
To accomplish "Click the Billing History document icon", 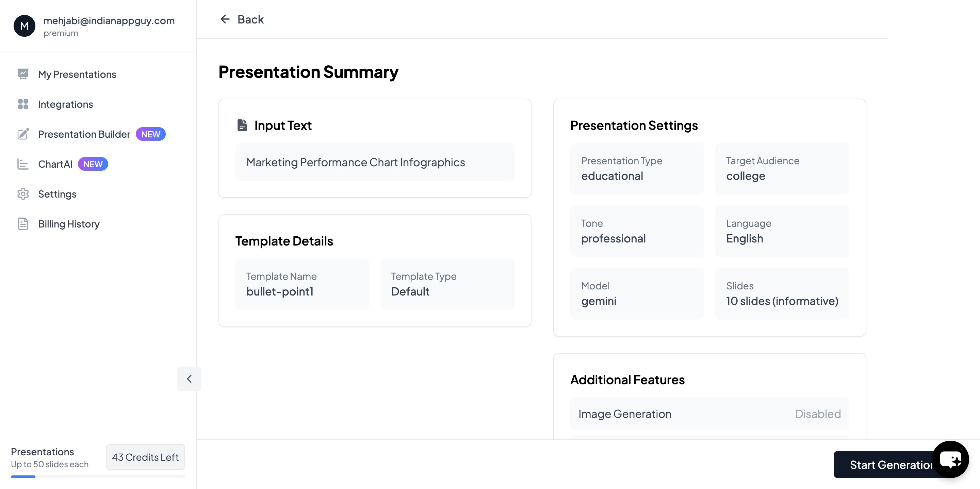I will click(23, 224).
